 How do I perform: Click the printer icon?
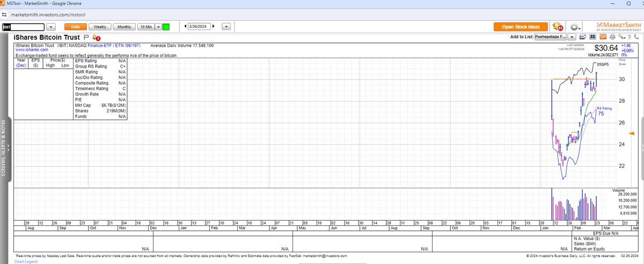[x=612, y=37]
